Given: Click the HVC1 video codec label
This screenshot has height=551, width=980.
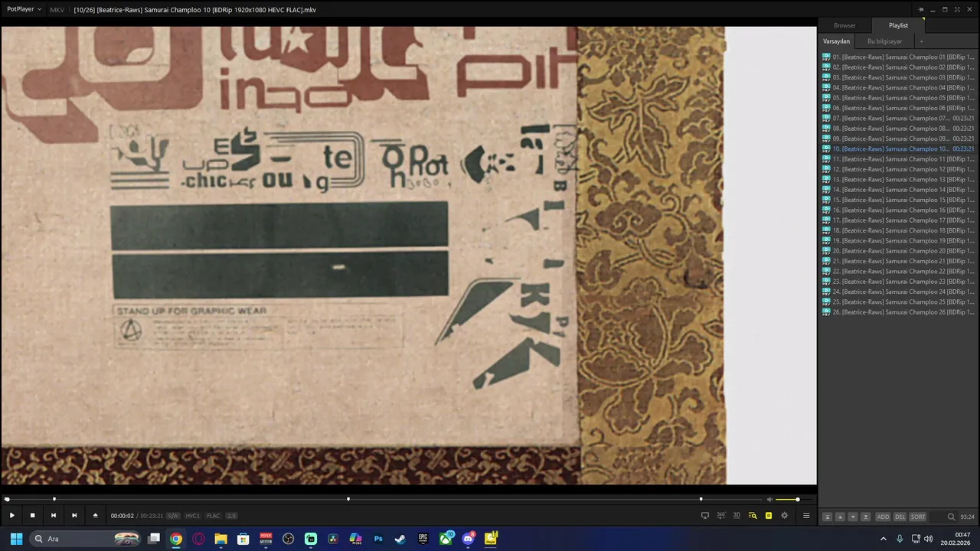Looking at the screenshot, I should click(193, 516).
